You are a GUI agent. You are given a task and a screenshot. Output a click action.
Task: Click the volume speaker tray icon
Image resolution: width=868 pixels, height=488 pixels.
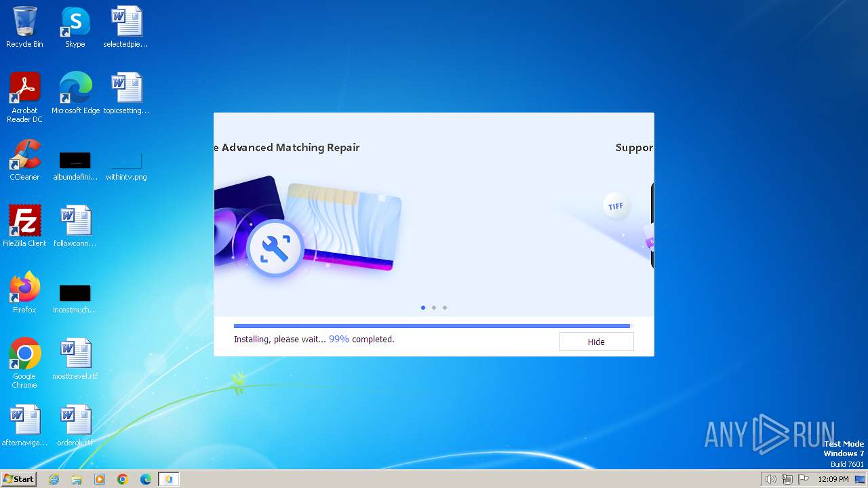[x=770, y=479]
